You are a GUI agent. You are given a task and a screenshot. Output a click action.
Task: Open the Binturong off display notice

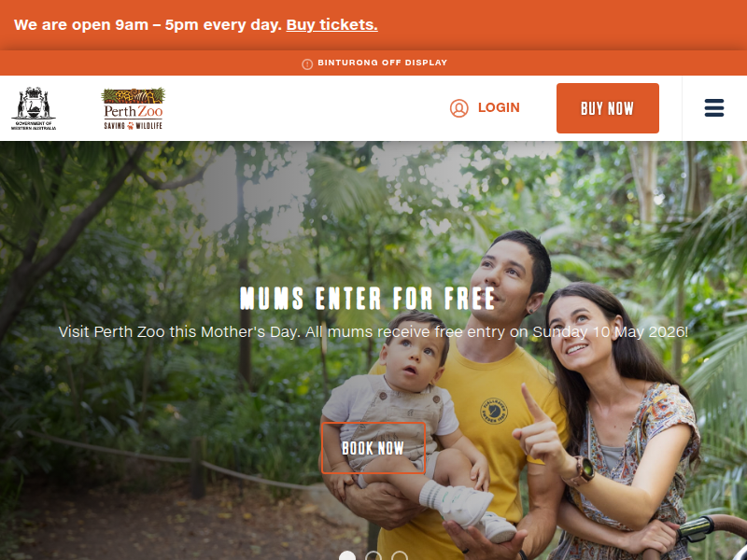click(382, 63)
